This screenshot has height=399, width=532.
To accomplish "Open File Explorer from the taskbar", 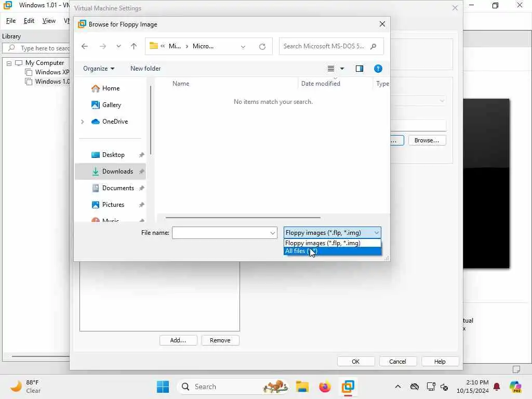I will tap(302, 387).
